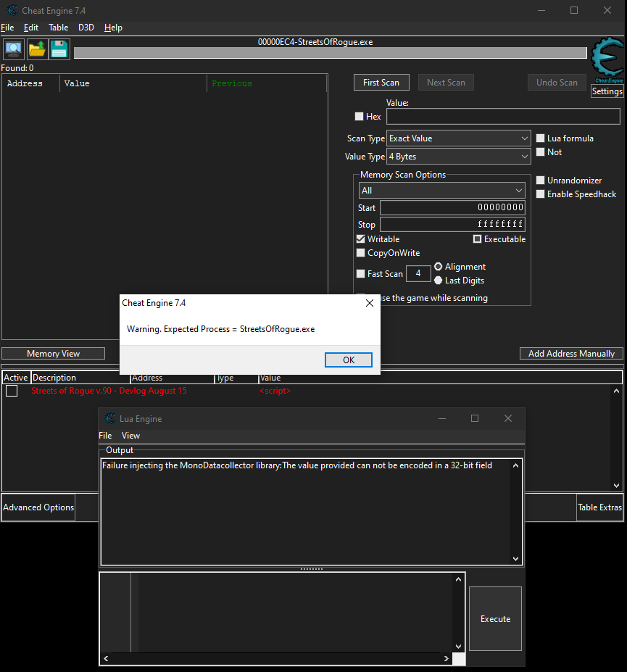
Task: Open Advanced Options
Action: tap(38, 507)
